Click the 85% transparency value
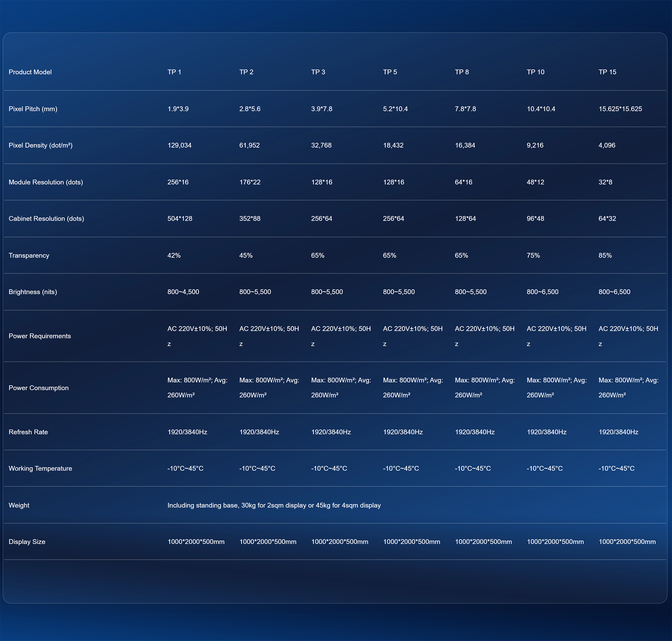The height and width of the screenshot is (641, 672). (x=605, y=256)
